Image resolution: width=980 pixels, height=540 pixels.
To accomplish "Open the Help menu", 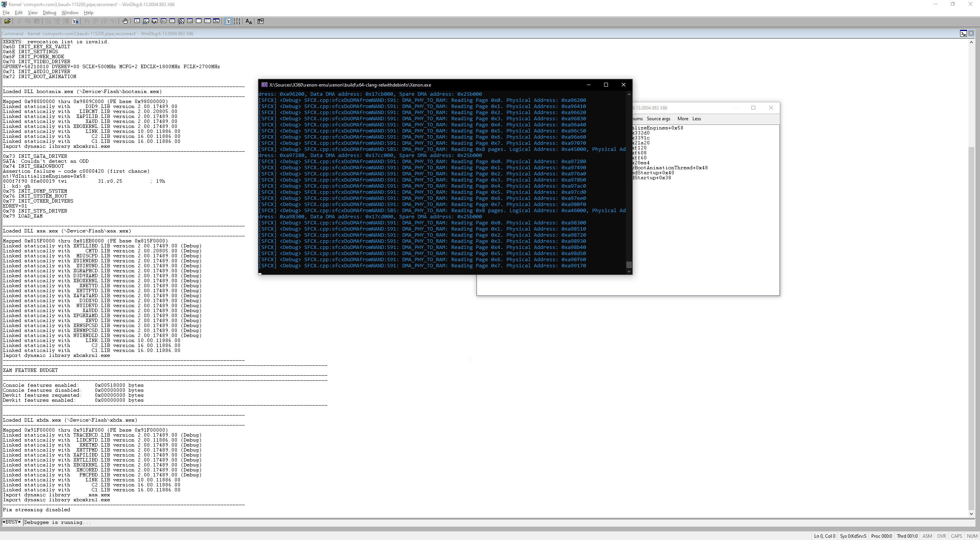I will tap(88, 13).
